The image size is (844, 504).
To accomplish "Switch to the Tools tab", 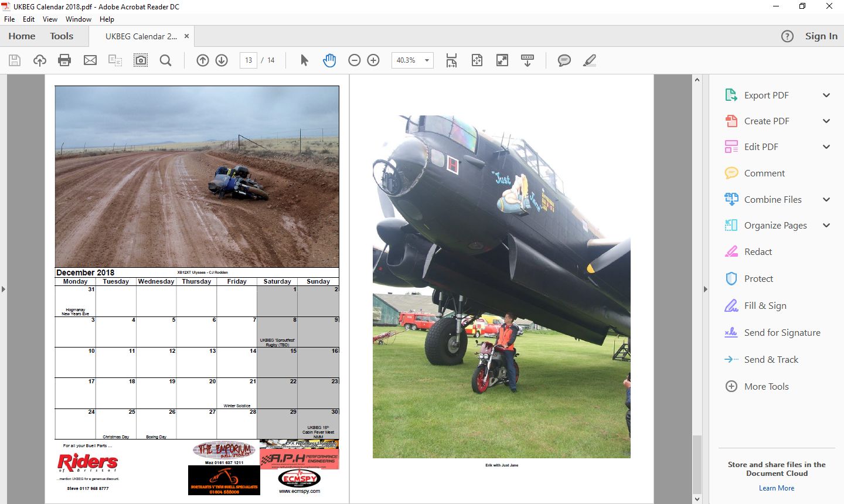I will [x=62, y=36].
